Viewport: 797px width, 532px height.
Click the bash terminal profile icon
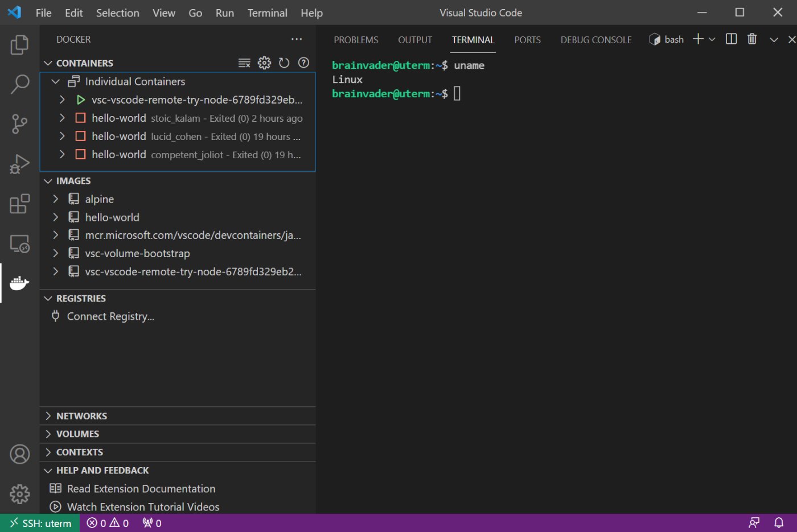(x=655, y=39)
